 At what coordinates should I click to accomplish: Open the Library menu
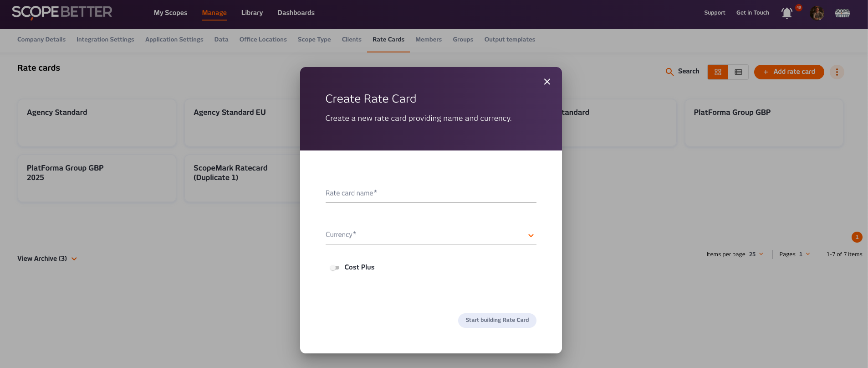click(252, 13)
